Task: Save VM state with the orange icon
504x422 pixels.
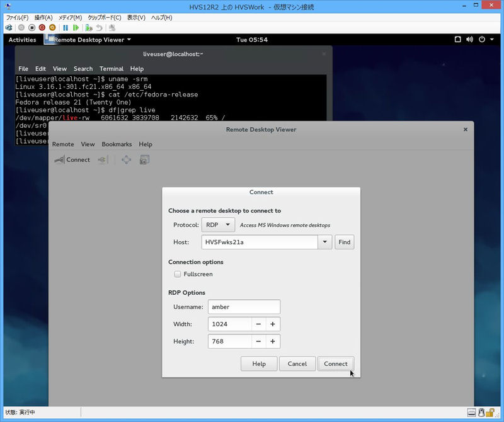Action: (x=52, y=28)
